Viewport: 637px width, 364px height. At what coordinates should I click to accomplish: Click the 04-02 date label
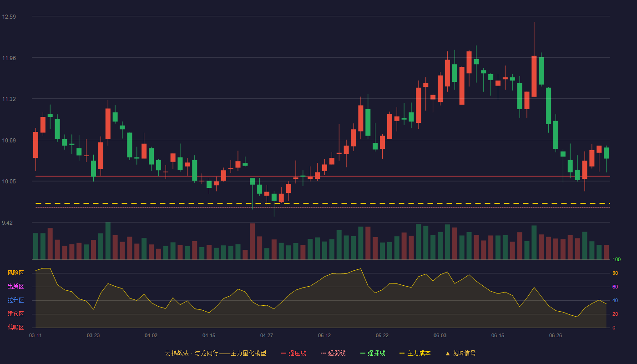click(x=151, y=335)
